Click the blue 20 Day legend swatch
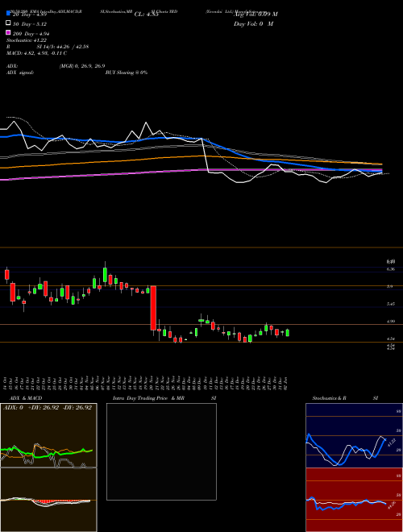 (8, 14)
